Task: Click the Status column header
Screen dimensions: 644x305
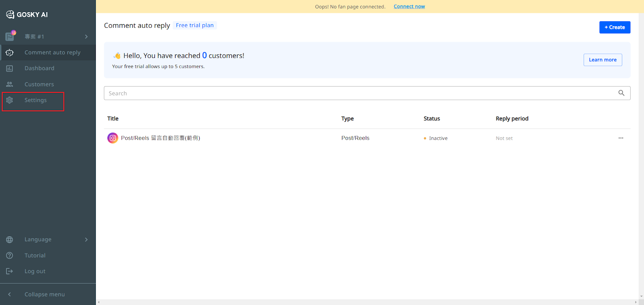Action: (431, 119)
